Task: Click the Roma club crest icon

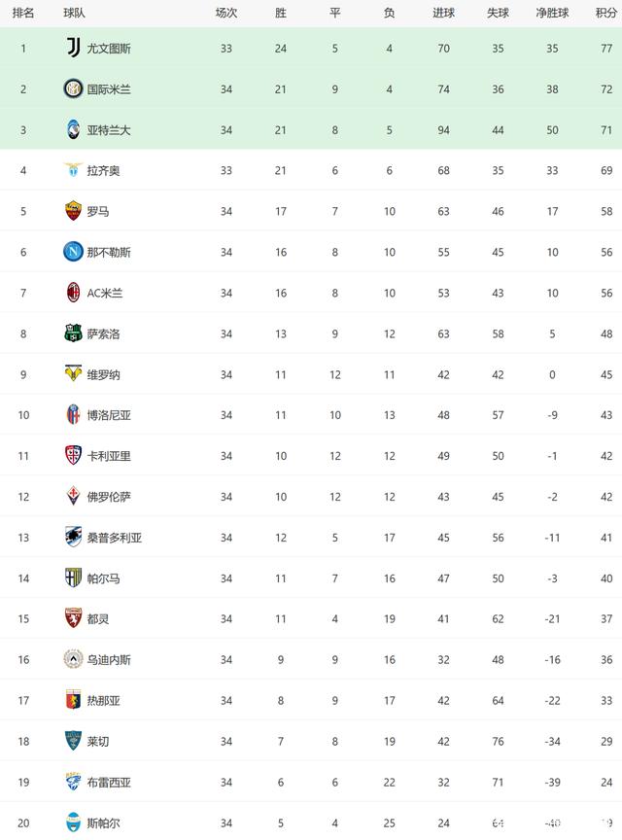Action: coord(74,211)
